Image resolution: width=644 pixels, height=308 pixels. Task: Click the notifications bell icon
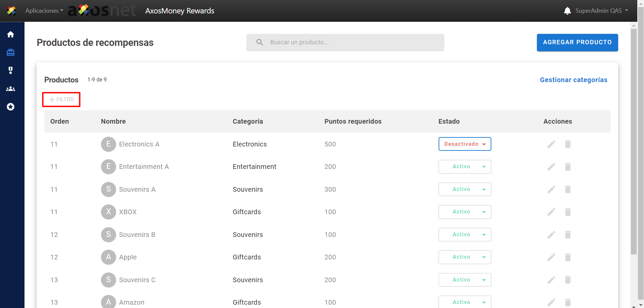click(567, 11)
